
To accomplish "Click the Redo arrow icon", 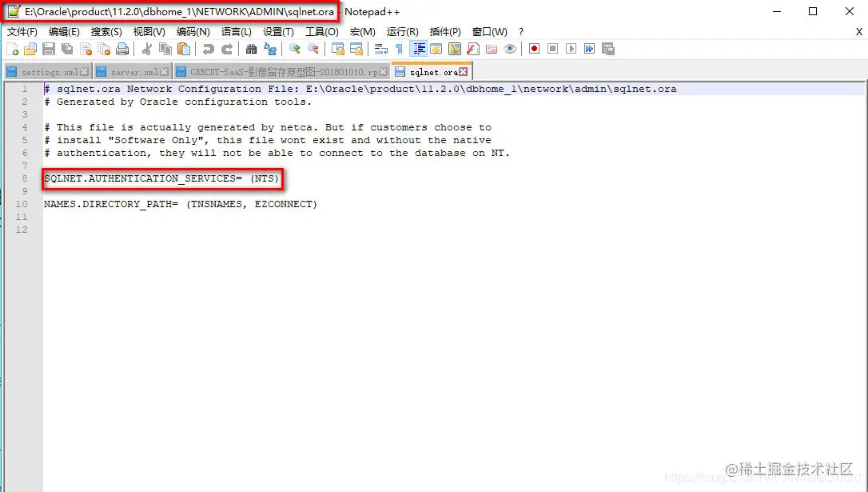I will (x=227, y=50).
